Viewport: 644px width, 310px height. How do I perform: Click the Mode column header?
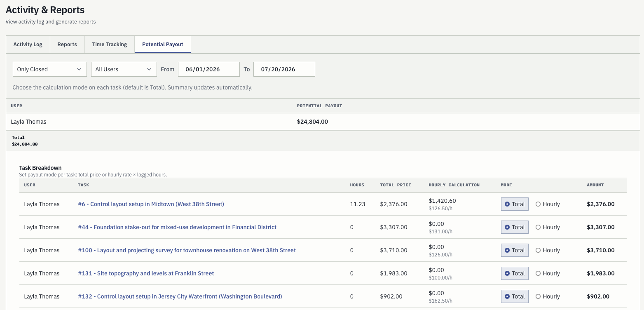pos(506,185)
